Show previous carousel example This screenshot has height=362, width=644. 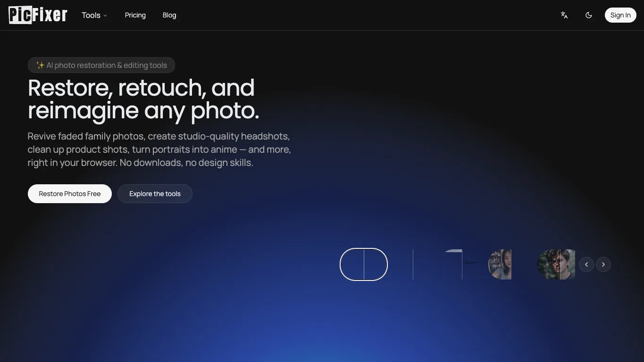[x=586, y=264]
